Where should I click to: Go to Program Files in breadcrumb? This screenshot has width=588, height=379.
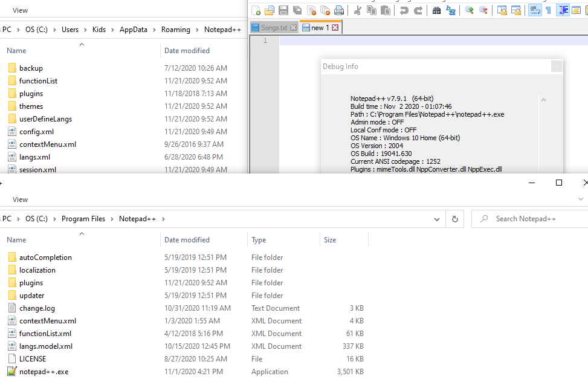click(x=83, y=219)
